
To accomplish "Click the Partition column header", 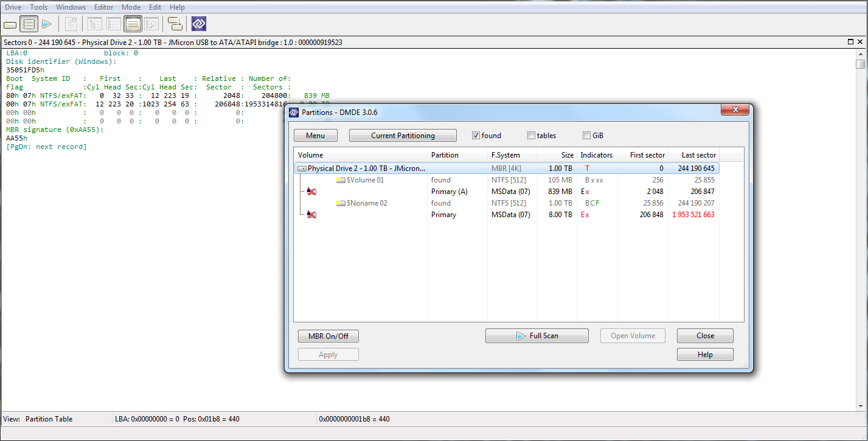I will tap(457, 155).
